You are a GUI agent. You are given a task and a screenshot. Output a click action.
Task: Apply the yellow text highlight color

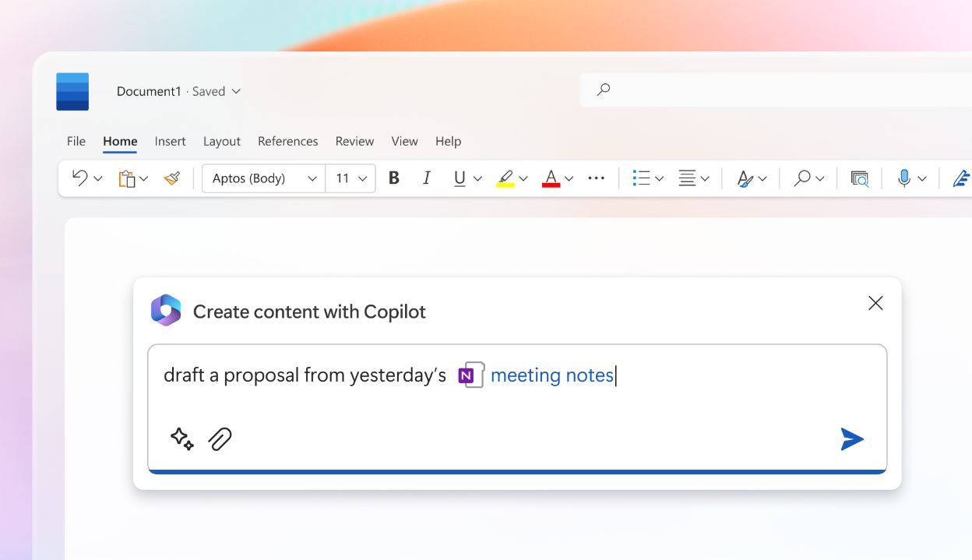coord(505,178)
